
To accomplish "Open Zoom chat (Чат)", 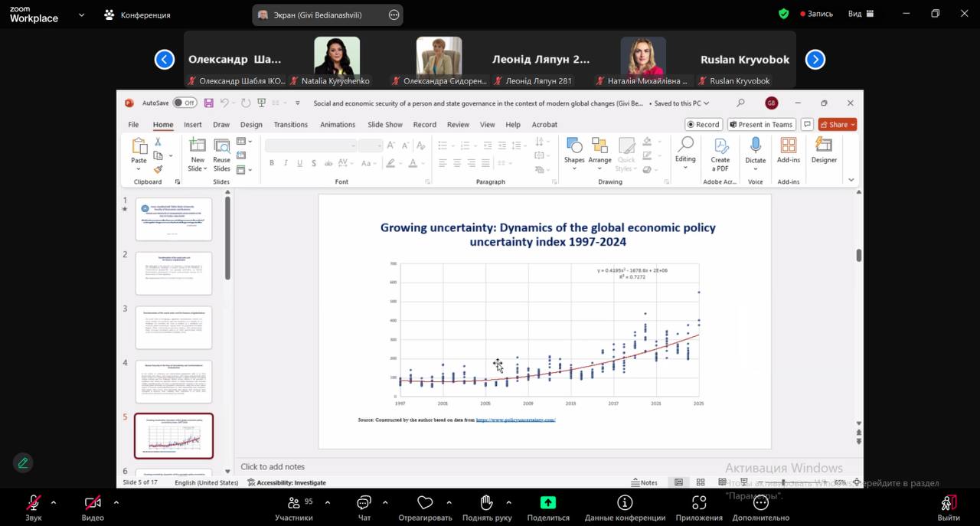I will pyautogui.click(x=364, y=508).
